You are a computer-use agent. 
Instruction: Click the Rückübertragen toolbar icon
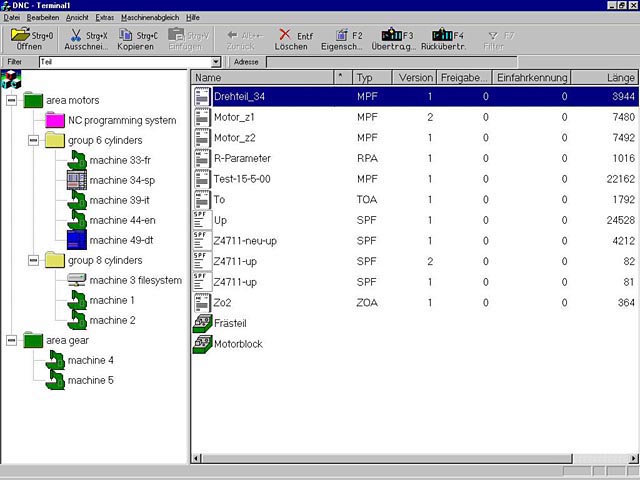[442, 35]
